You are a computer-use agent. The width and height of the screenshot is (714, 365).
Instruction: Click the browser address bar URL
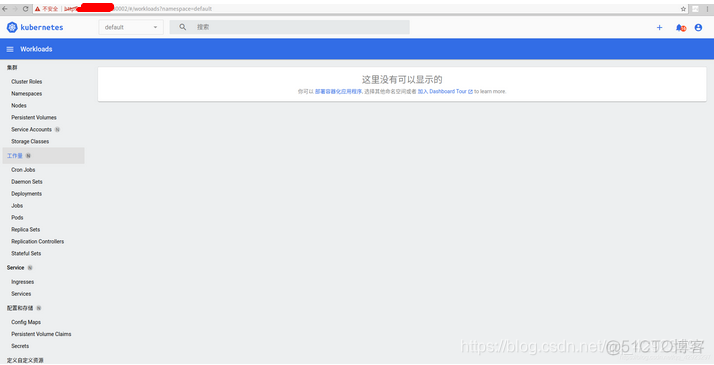click(138, 9)
